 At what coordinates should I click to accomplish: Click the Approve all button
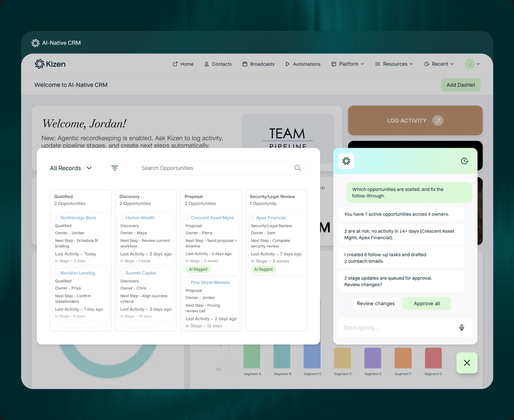tap(427, 304)
